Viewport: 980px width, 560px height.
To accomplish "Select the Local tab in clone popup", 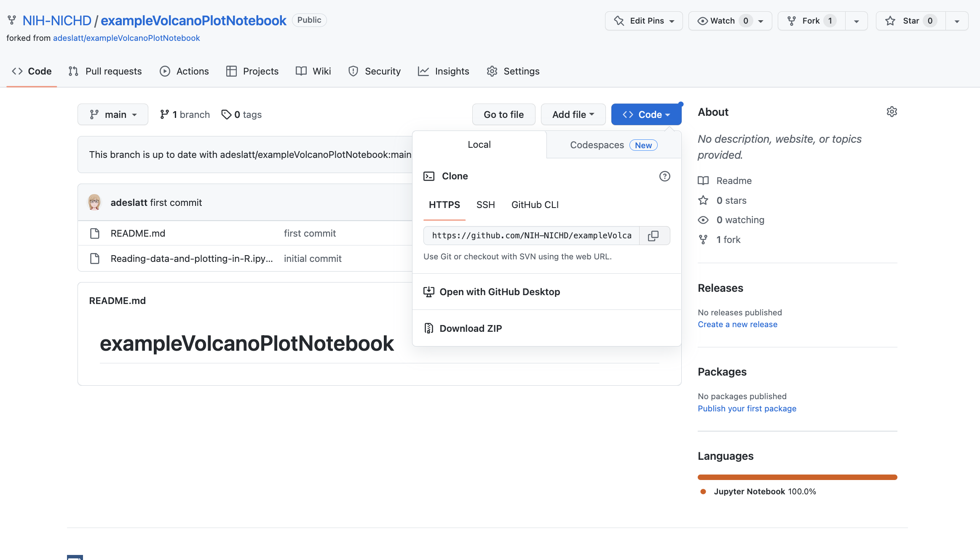I will click(x=479, y=144).
